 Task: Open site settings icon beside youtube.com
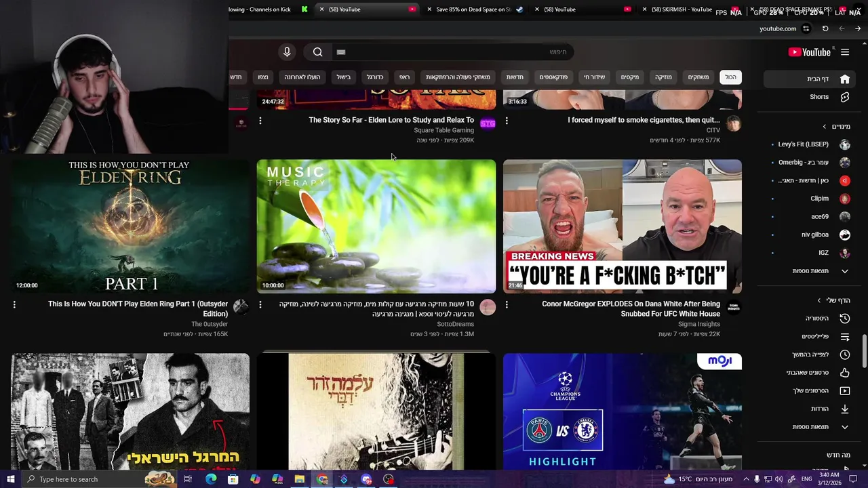click(x=806, y=28)
